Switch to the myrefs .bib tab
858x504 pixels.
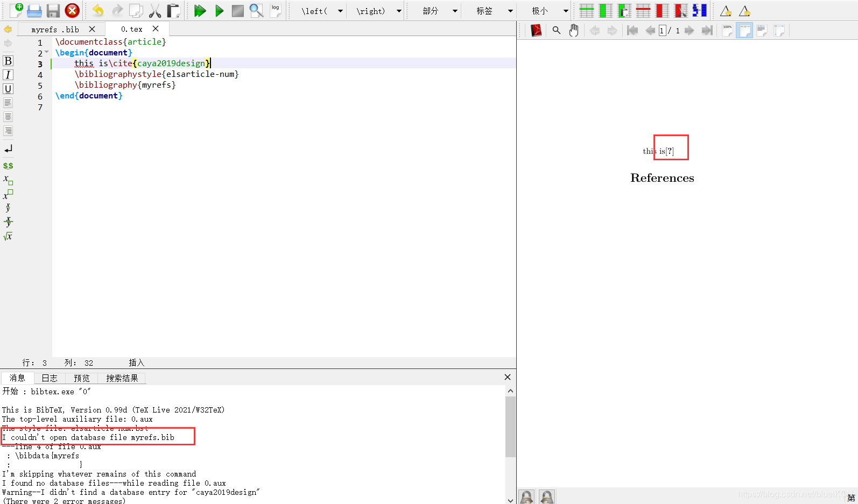(55, 30)
